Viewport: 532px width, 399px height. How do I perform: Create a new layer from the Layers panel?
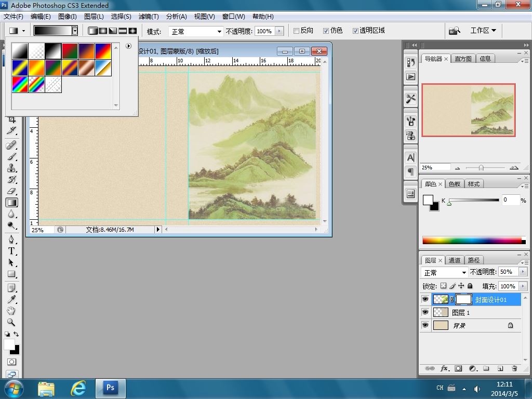(x=500, y=368)
